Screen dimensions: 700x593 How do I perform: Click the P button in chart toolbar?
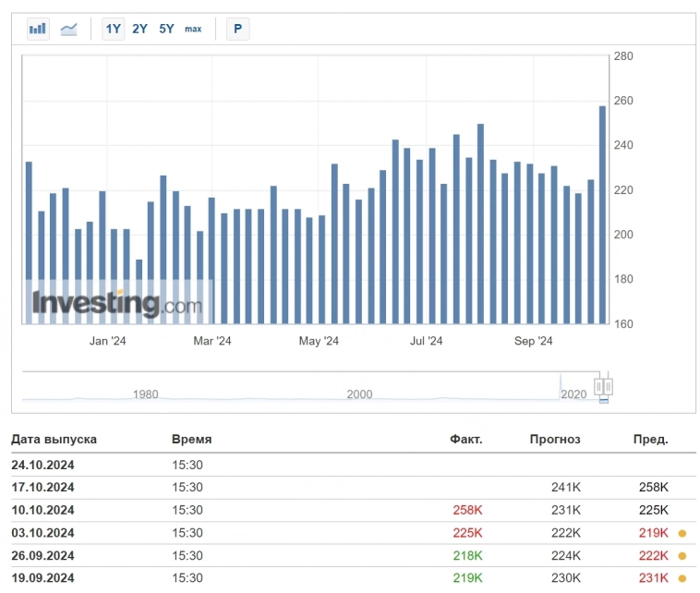[237, 29]
